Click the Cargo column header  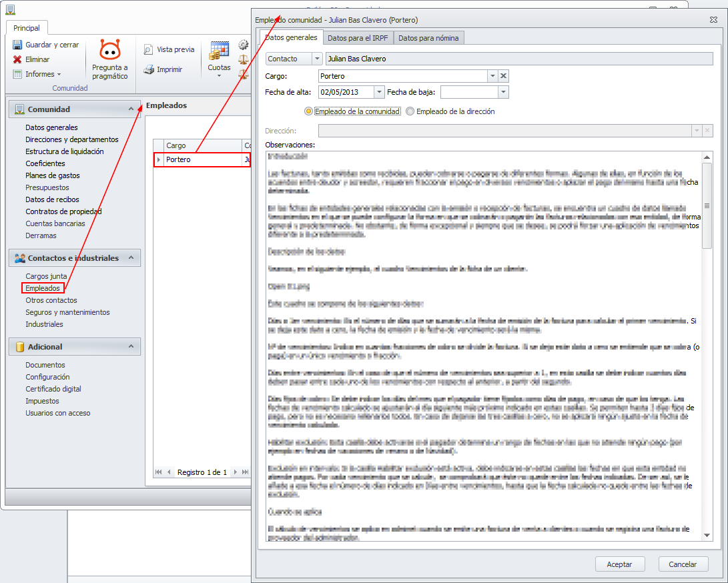202,145
